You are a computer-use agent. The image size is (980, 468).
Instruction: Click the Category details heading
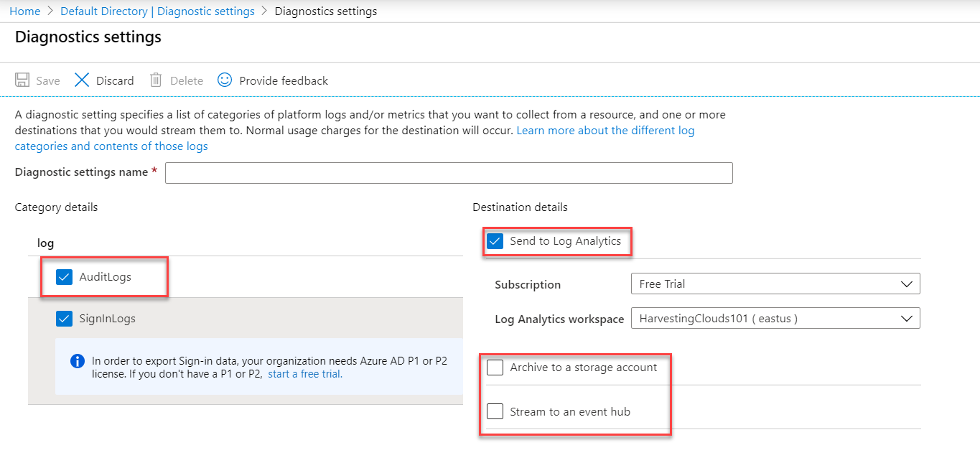click(x=56, y=207)
